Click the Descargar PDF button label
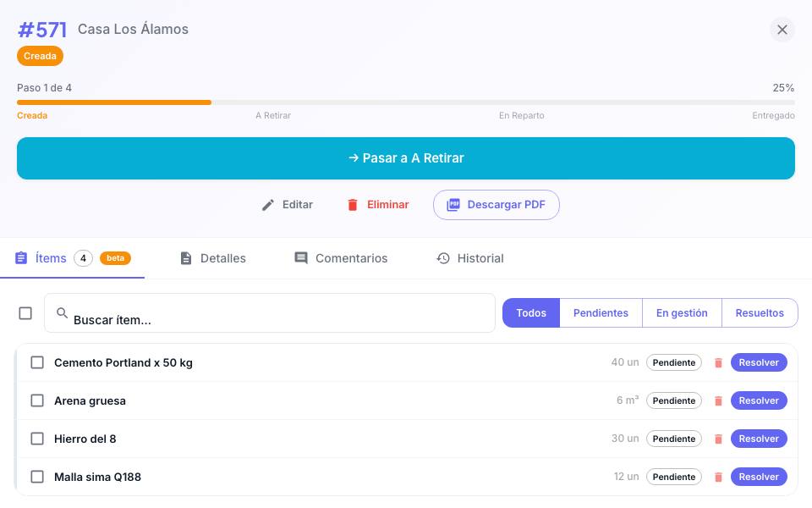This screenshot has width=812, height=508. pyautogui.click(x=507, y=205)
